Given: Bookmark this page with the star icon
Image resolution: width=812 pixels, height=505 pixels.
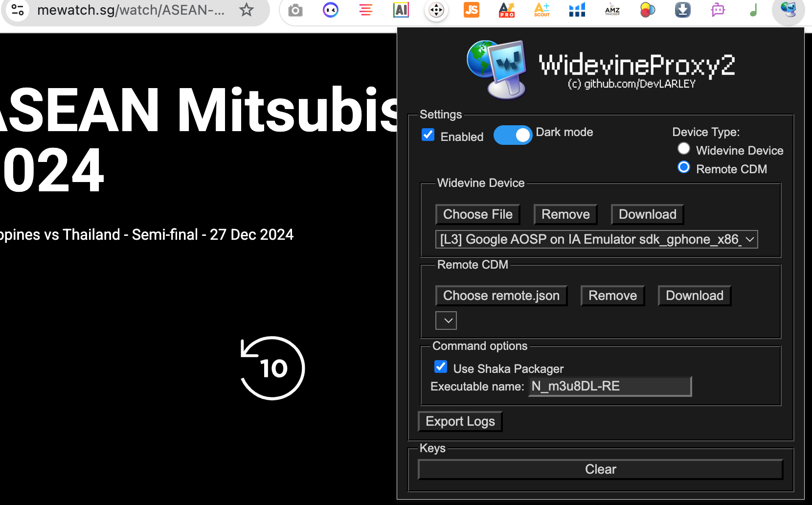Looking at the screenshot, I should point(247,10).
